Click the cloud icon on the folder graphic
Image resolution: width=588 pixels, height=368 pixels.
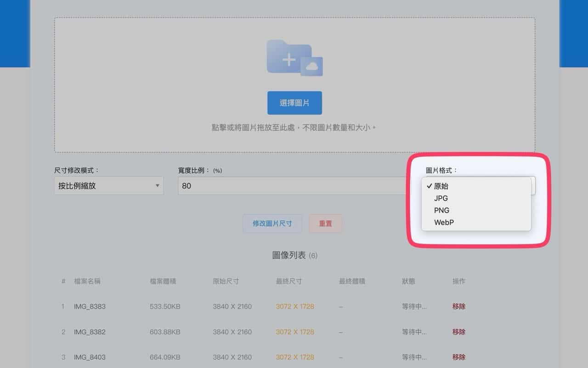312,67
